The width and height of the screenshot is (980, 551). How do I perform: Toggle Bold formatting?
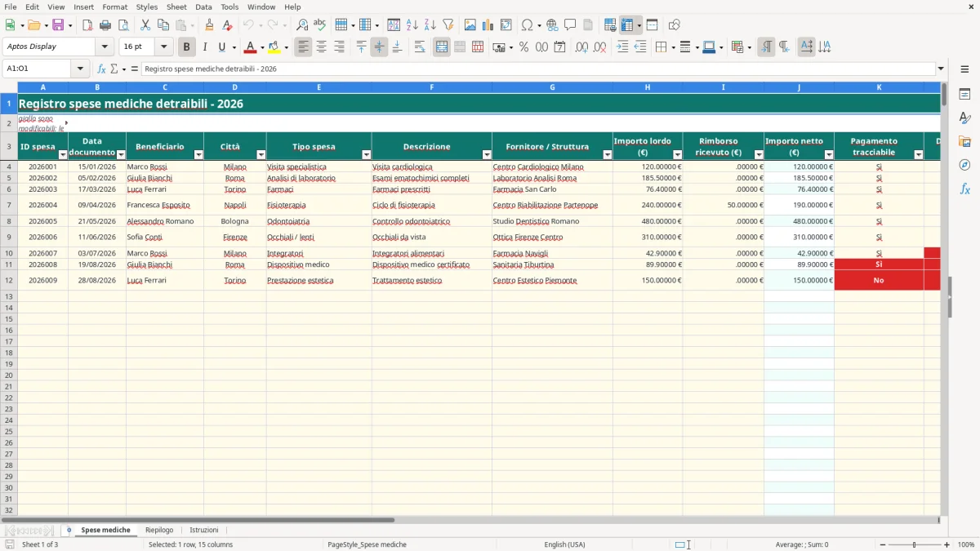[x=187, y=47]
